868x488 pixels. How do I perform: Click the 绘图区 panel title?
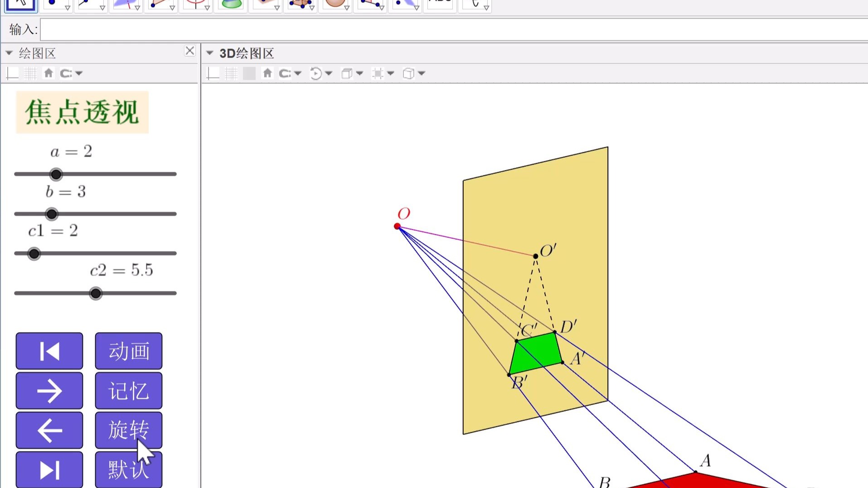point(37,53)
